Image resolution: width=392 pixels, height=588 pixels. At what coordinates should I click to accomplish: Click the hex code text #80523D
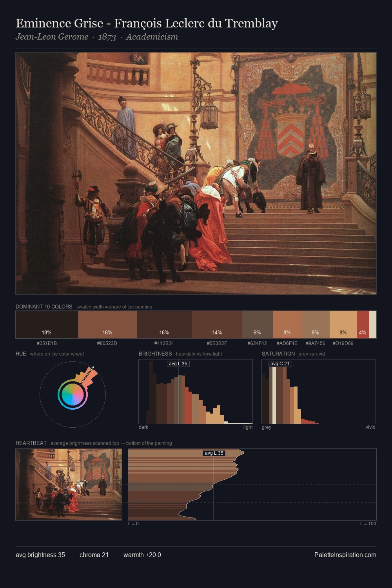[107, 343]
